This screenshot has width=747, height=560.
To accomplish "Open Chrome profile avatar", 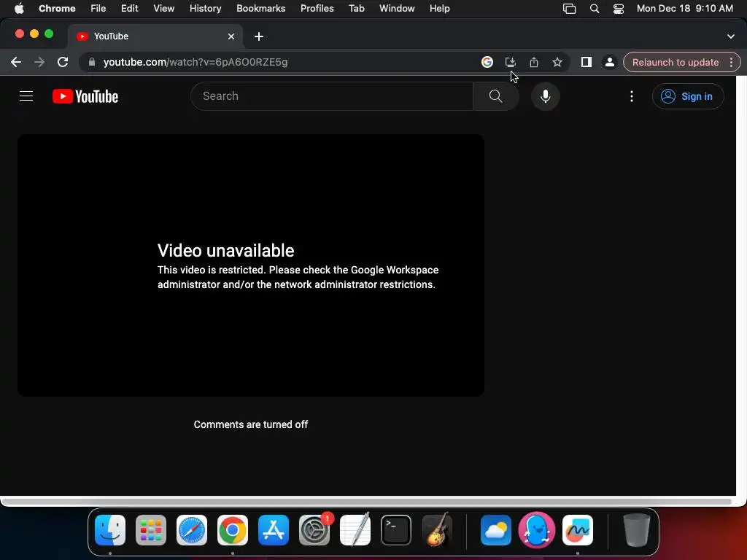I will click(609, 62).
